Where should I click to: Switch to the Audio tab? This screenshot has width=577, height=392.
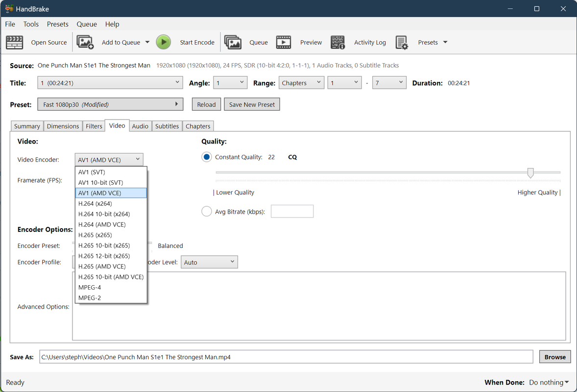point(140,126)
